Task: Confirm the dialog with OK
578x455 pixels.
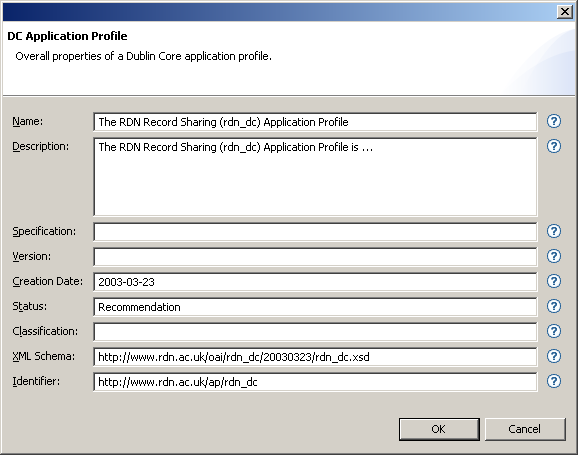Action: 439,429
